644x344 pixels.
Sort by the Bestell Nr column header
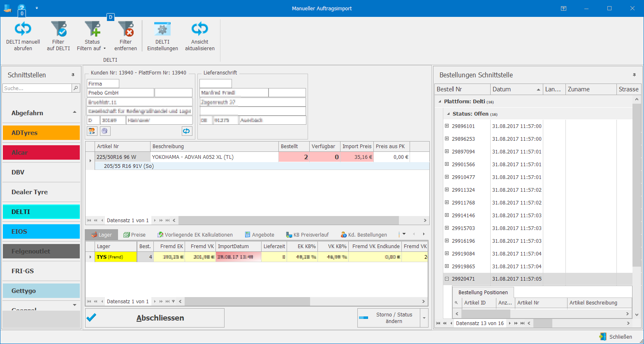[463, 89]
